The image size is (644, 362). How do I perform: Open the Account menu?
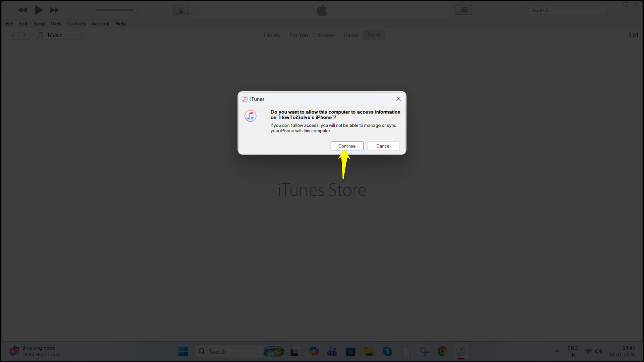[x=101, y=24]
